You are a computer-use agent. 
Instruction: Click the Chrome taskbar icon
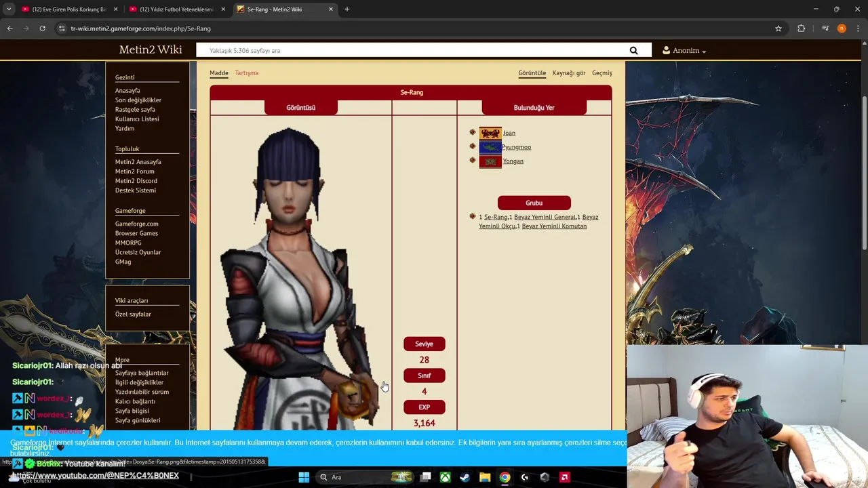click(505, 477)
